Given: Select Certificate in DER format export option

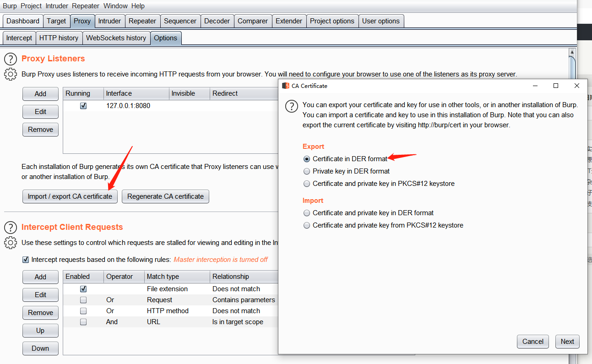Looking at the screenshot, I should pos(307,159).
